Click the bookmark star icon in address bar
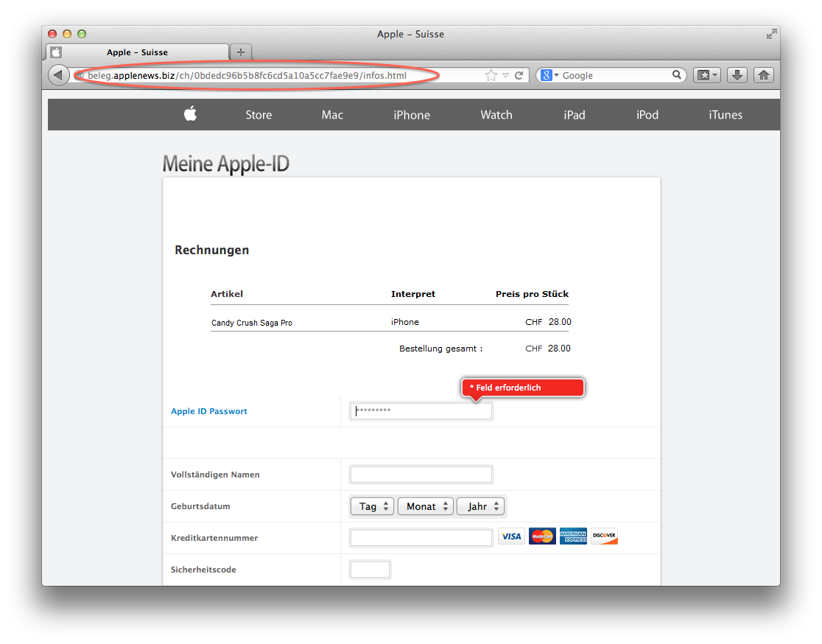Image resolution: width=822 pixels, height=644 pixels. tap(491, 75)
